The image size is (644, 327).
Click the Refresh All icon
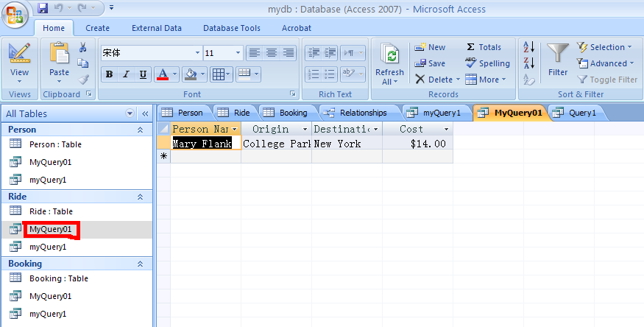point(389,55)
